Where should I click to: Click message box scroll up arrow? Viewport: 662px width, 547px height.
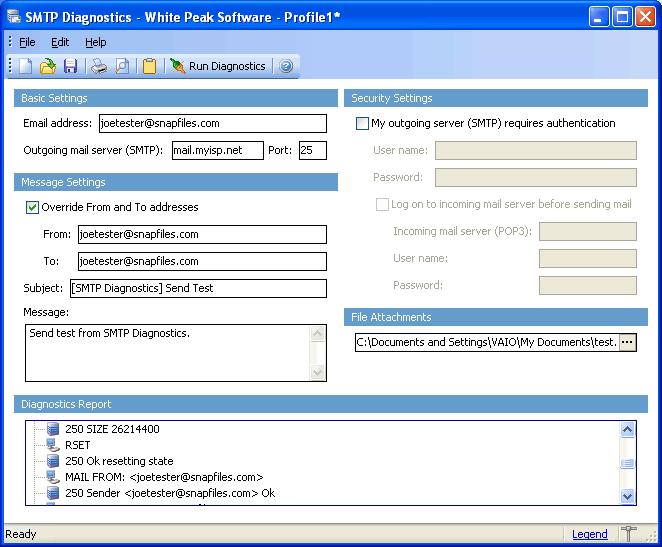(317, 333)
